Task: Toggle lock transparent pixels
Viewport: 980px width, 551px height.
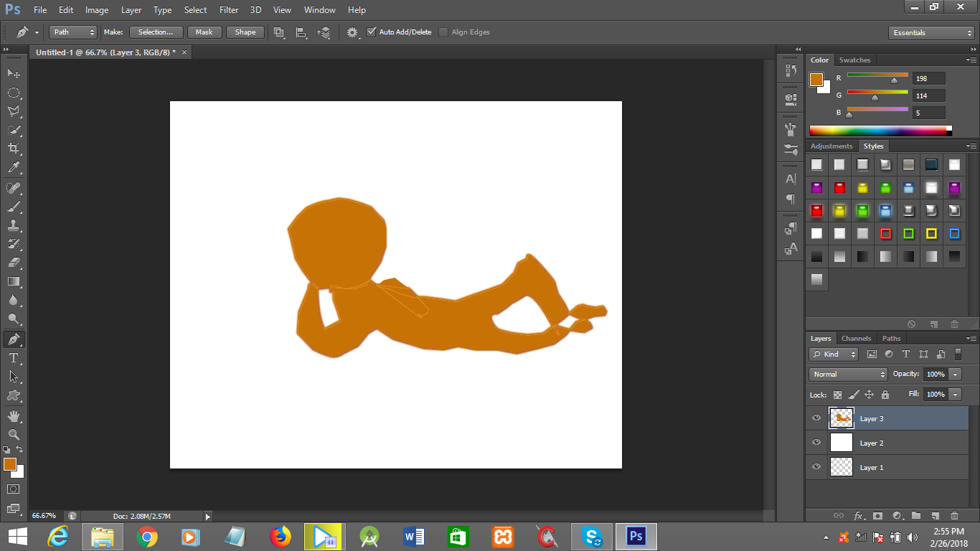Action: (837, 395)
